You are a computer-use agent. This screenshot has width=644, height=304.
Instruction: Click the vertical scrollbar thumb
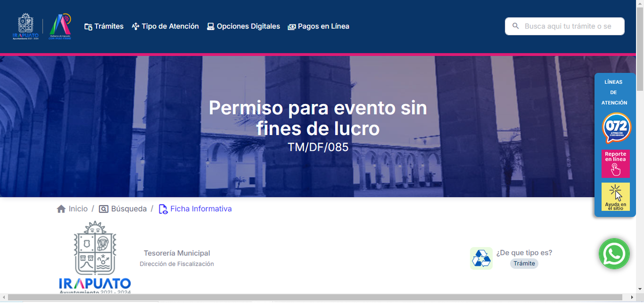640,49
